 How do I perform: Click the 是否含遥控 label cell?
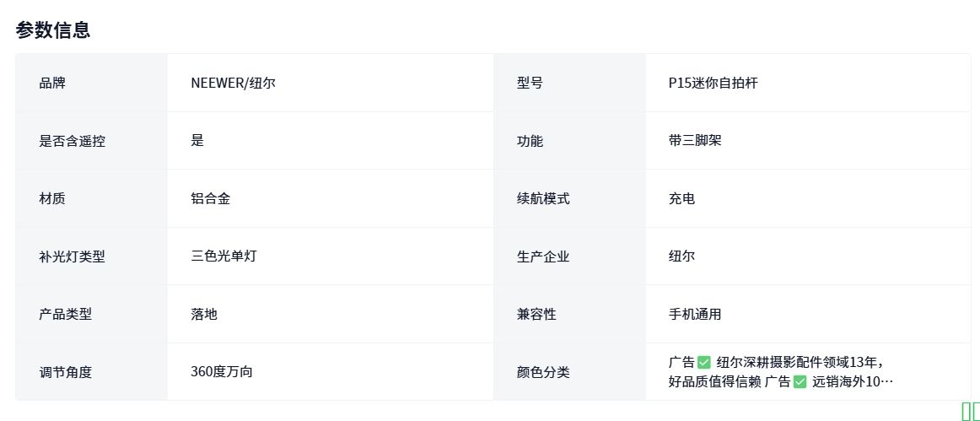[72, 141]
